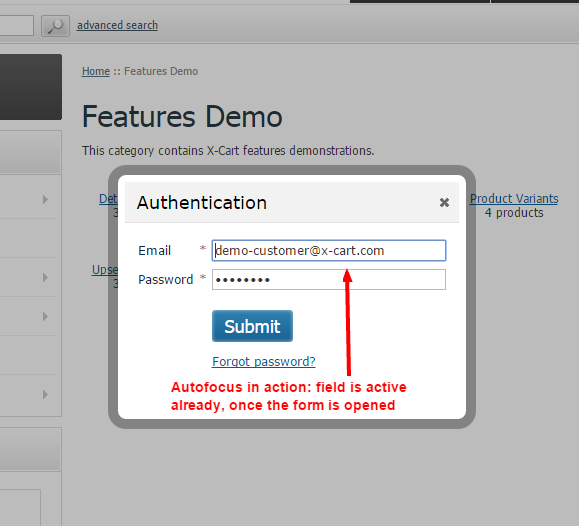Go to Home breadcrumb link
The width and height of the screenshot is (579, 526).
click(x=96, y=71)
